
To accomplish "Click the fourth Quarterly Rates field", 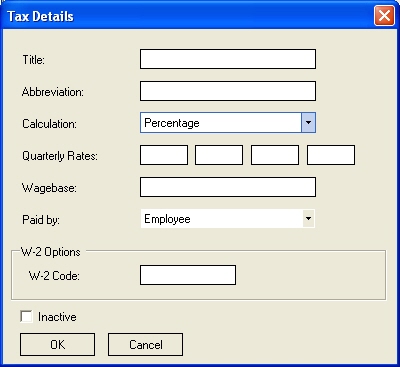I will tap(331, 155).
